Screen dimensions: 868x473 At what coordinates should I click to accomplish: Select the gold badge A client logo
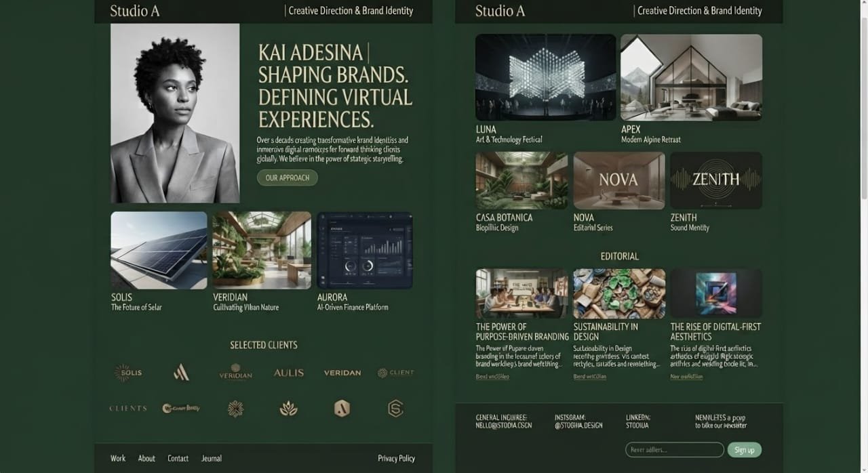click(342, 409)
